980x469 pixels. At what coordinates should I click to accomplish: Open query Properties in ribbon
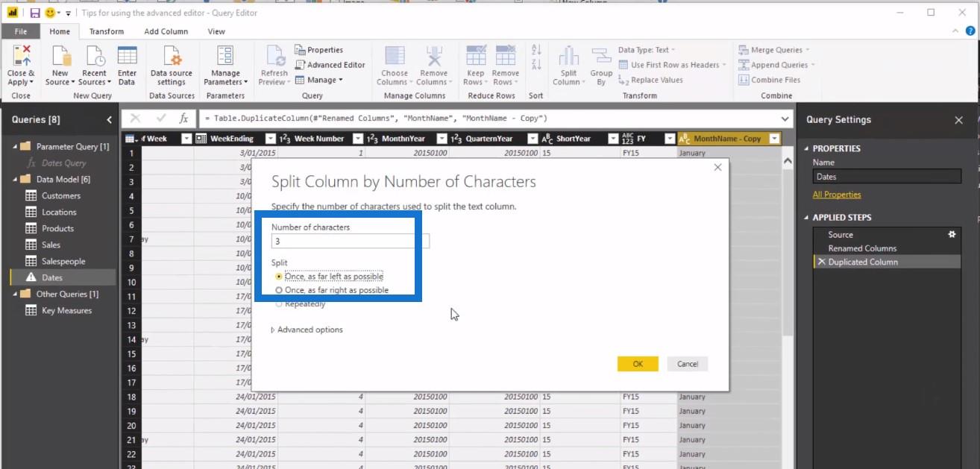(319, 50)
